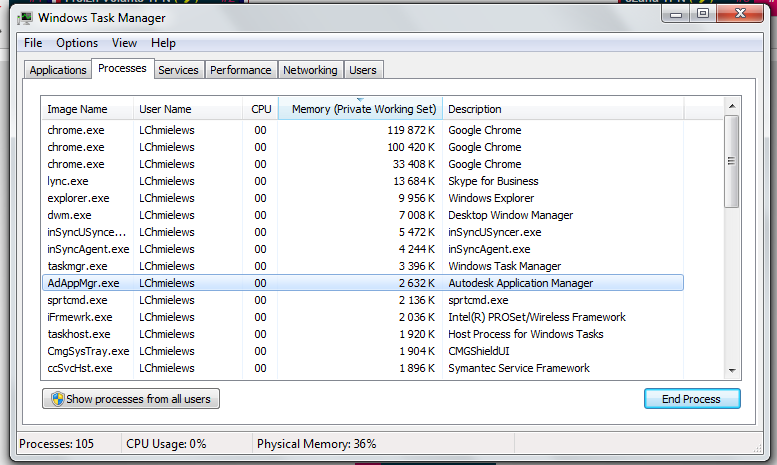Select chrome.exe row using 119 872 K
Viewport: 777px width, 465px height.
[363, 130]
